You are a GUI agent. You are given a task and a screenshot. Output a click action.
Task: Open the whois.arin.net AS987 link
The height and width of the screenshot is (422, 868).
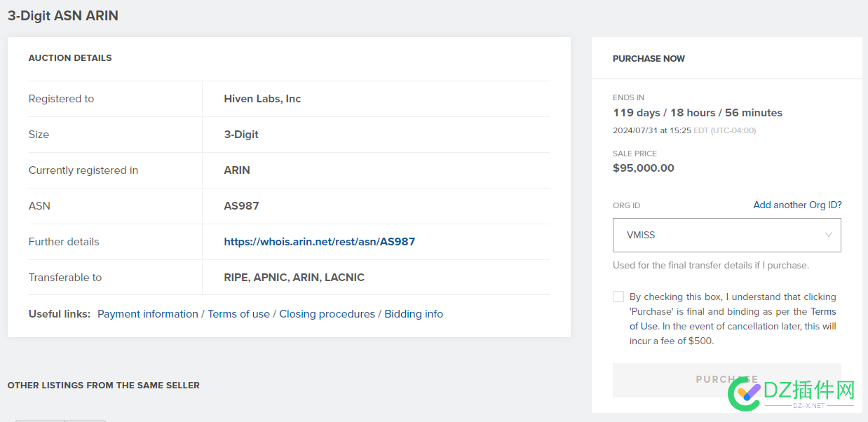[319, 241]
